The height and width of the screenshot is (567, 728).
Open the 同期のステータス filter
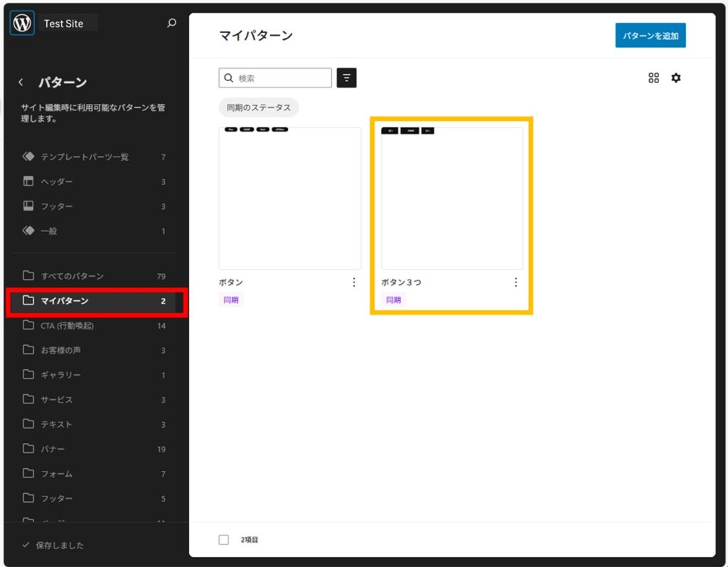click(x=259, y=107)
